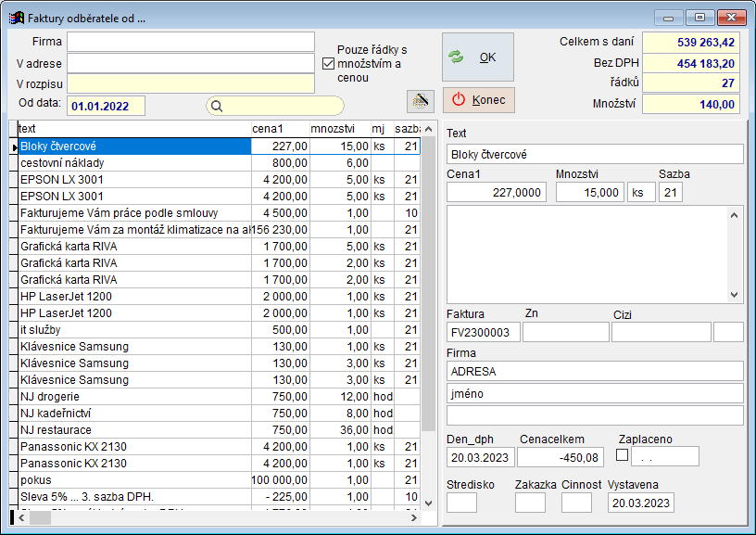756x535 pixels.
Task: Click 'řádků' count value 27
Action: click(691, 83)
